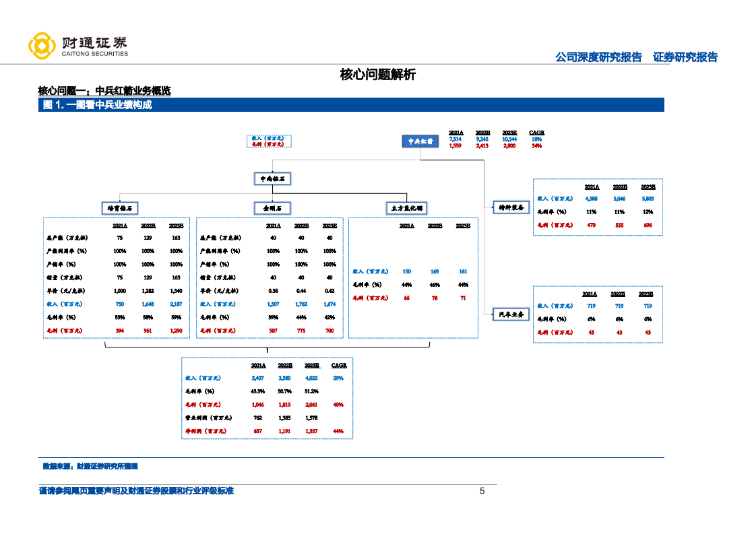Select the 中南钻石 node box
Screen dimensions: 756x534
[272, 178]
